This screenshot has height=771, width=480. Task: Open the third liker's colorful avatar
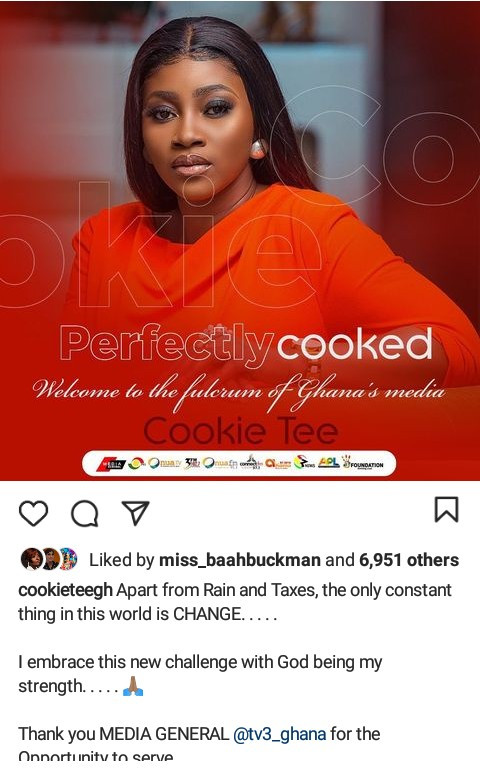(68, 559)
